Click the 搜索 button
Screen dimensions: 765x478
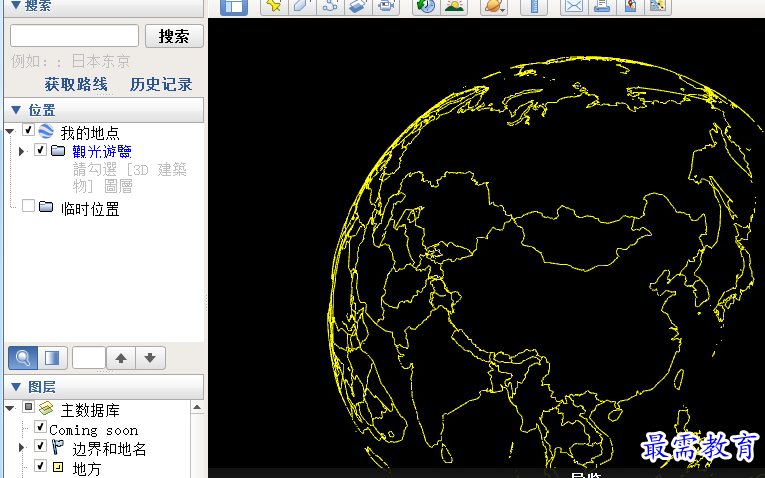(174, 36)
